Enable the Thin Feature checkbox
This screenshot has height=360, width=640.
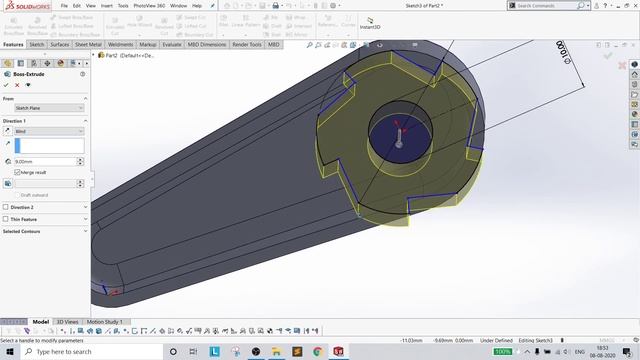click(5, 219)
